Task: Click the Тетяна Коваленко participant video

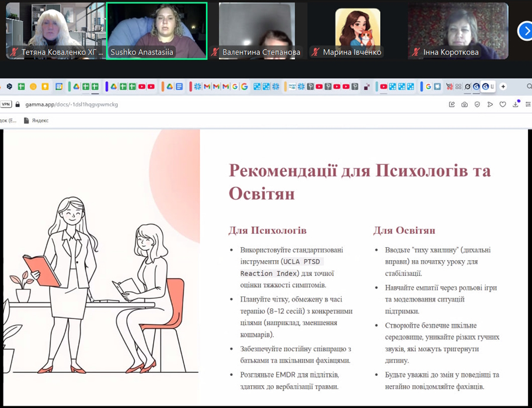Action: coord(55,30)
